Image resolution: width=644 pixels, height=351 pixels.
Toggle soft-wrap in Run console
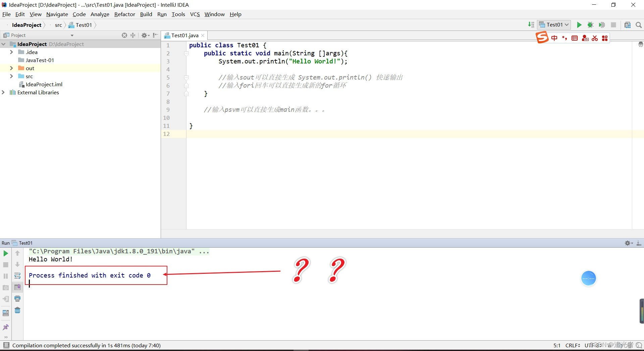click(x=17, y=276)
